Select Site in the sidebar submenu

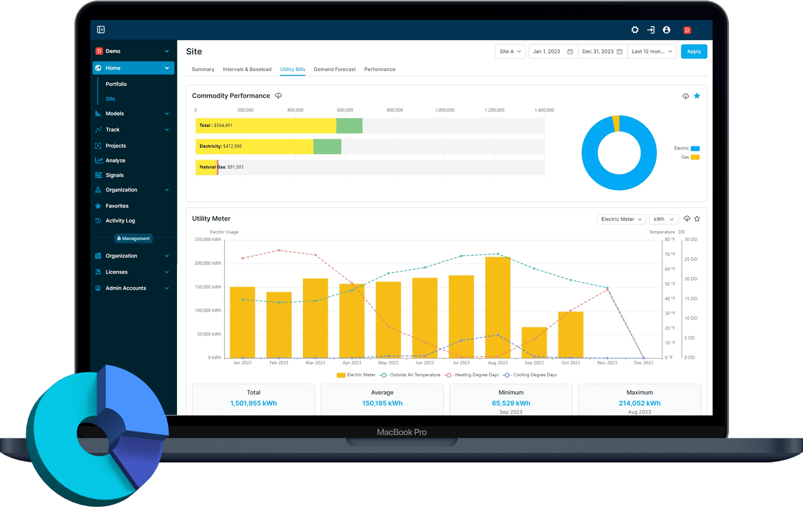(110, 99)
